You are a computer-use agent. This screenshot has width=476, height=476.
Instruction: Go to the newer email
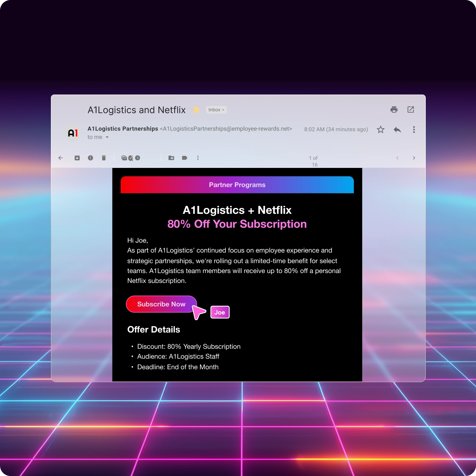coord(397,158)
